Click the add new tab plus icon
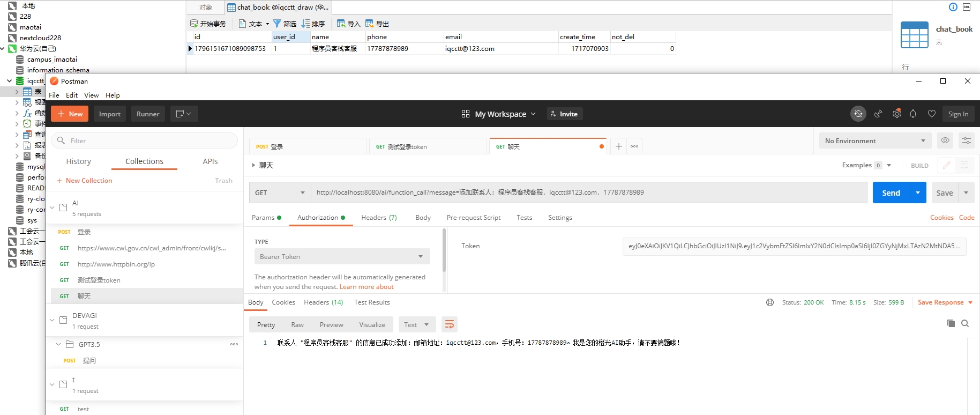Screen dimensions: 980x415 pyautogui.click(x=618, y=146)
